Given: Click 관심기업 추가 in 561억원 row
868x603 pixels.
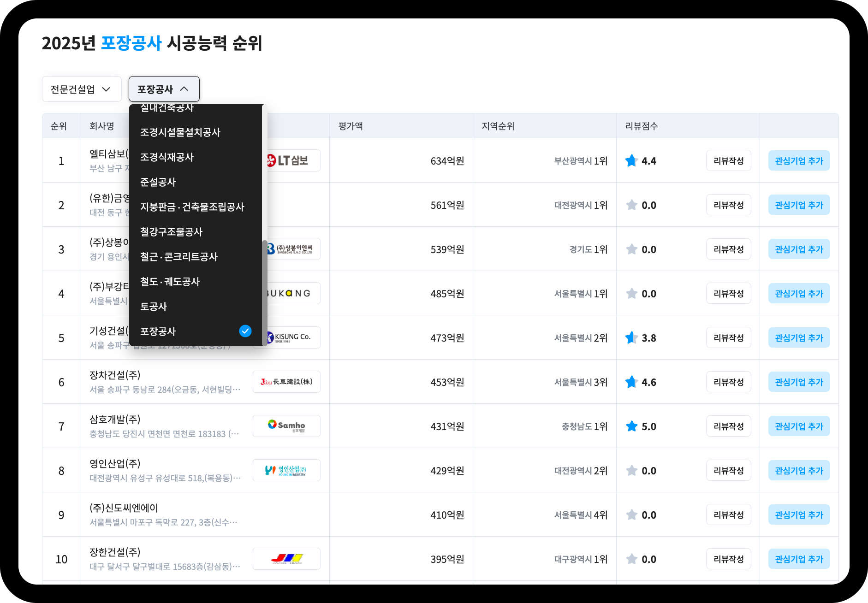Looking at the screenshot, I should coord(799,205).
